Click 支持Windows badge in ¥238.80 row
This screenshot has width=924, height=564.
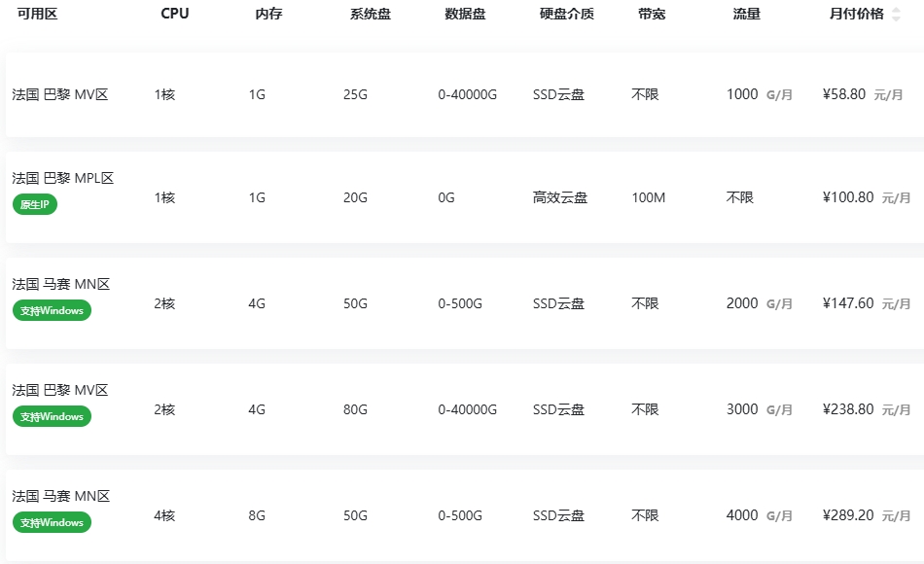pos(52,416)
